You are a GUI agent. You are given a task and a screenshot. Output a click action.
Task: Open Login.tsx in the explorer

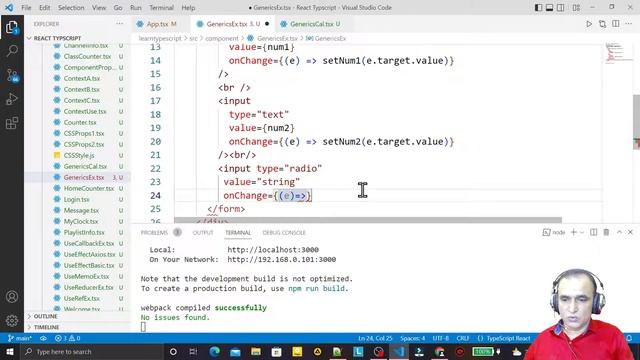point(77,200)
